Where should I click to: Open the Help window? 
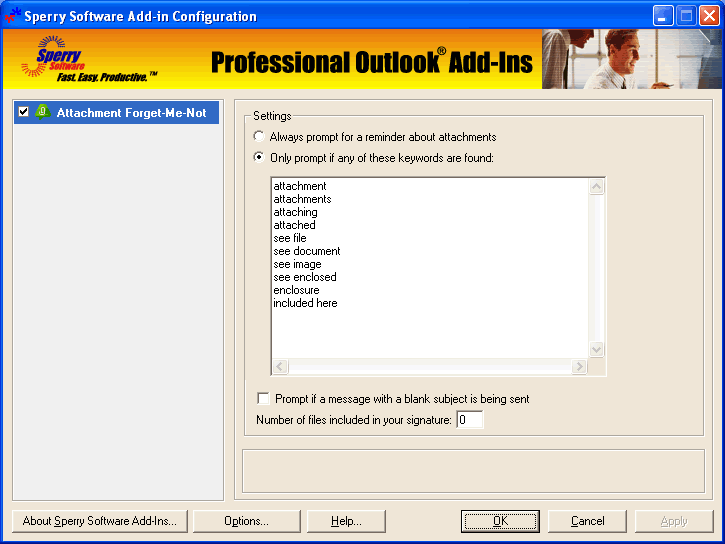(346, 521)
